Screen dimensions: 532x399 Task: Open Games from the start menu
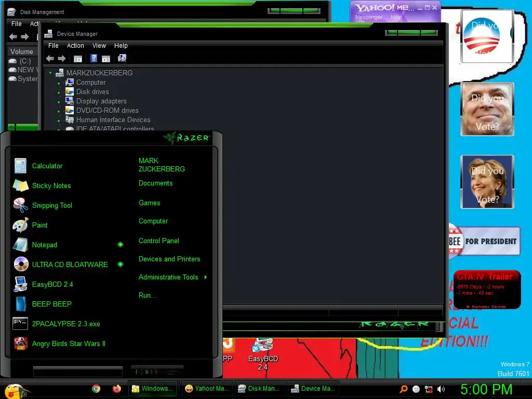(x=149, y=203)
